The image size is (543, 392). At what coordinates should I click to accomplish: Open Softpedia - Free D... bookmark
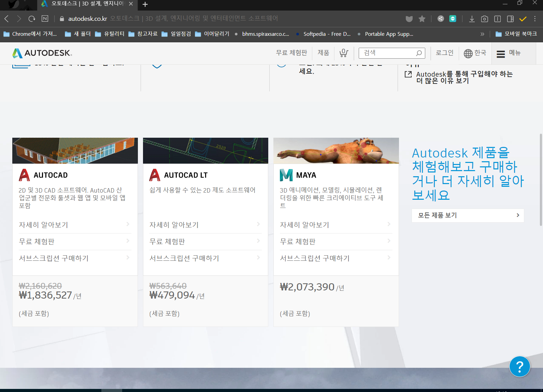(323, 34)
